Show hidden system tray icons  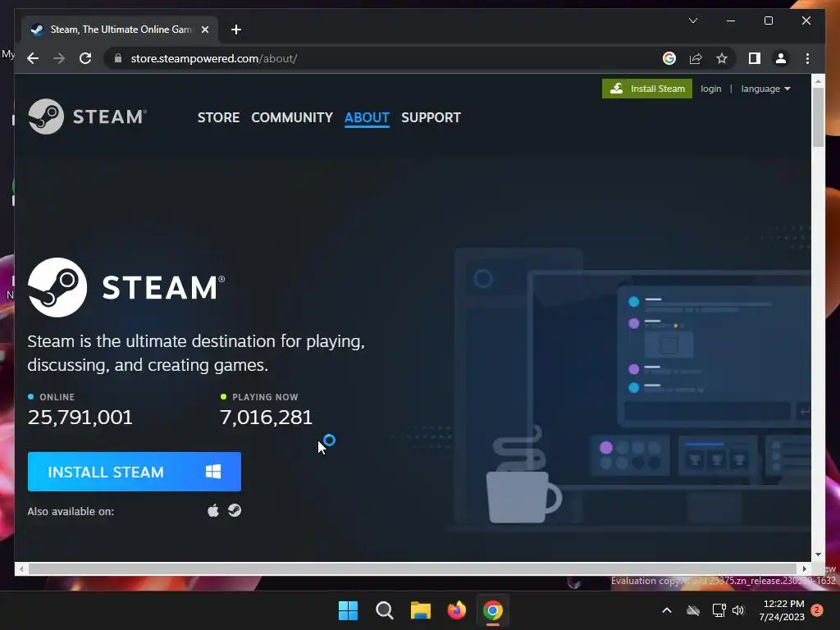point(667,610)
